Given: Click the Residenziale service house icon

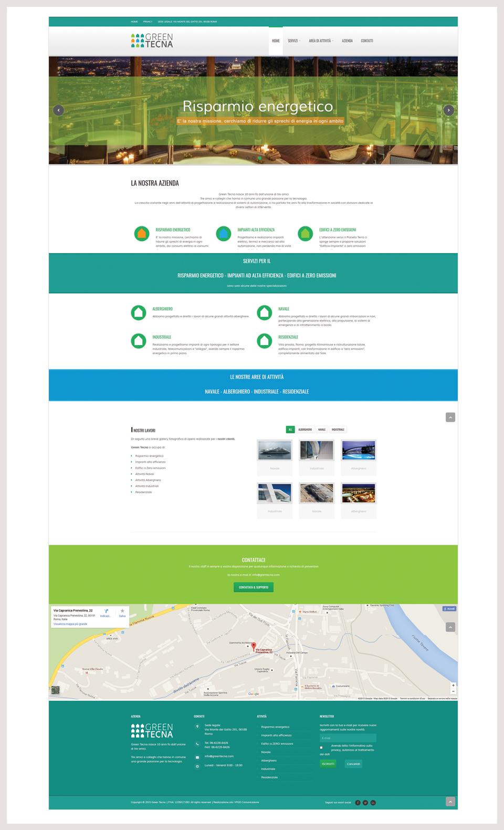Looking at the screenshot, I should click(x=265, y=340).
